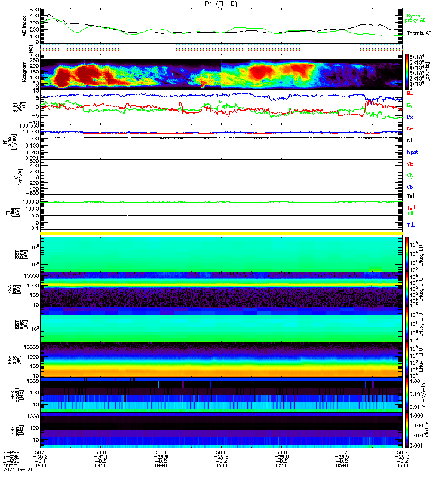Click the dotted zero line in Vi panel

click(221, 177)
